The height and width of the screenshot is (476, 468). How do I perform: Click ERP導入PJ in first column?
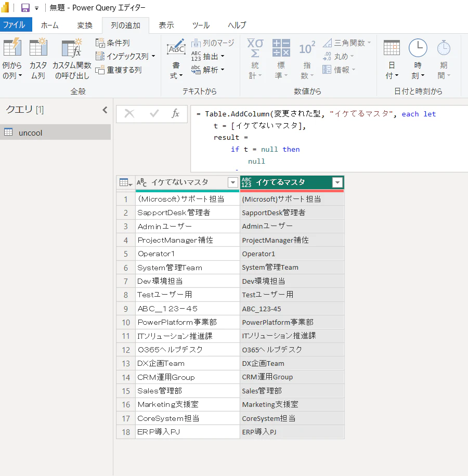pos(187,432)
